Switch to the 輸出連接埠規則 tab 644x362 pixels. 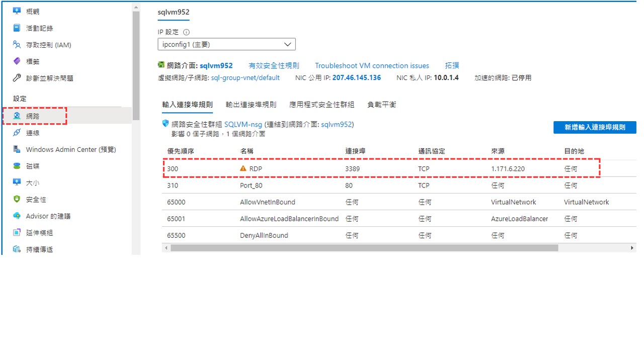click(251, 105)
